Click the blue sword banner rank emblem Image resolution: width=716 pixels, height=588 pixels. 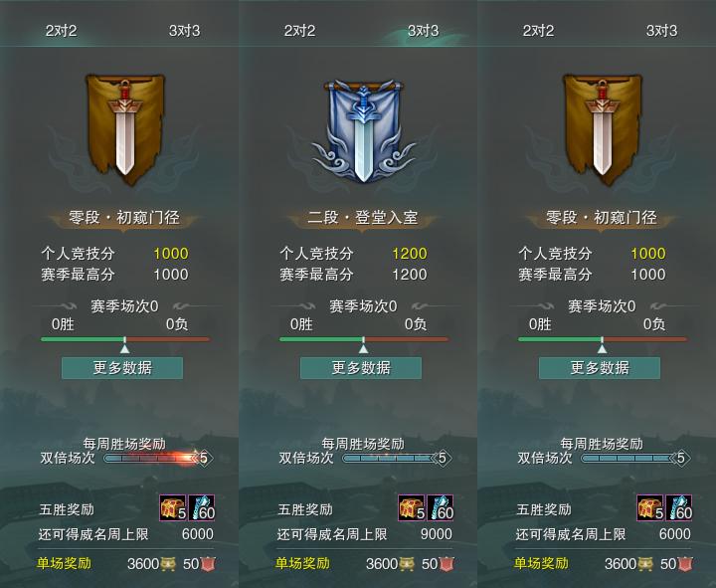(363, 131)
